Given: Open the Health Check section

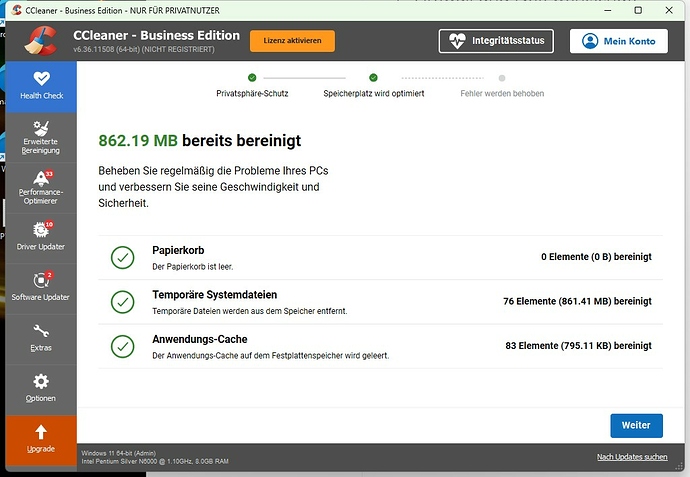Looking at the screenshot, I should click(x=41, y=87).
